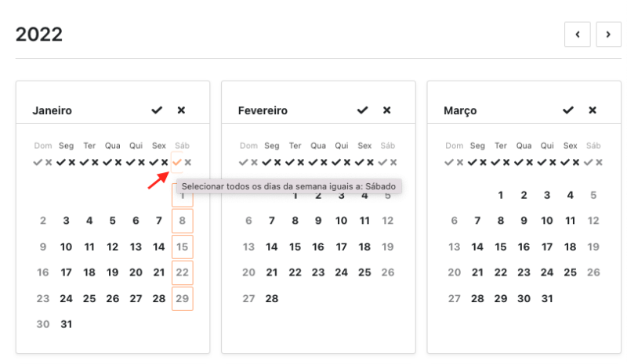The image size is (627, 364).
Task: Select all days in Fevereiro
Action: point(362,110)
